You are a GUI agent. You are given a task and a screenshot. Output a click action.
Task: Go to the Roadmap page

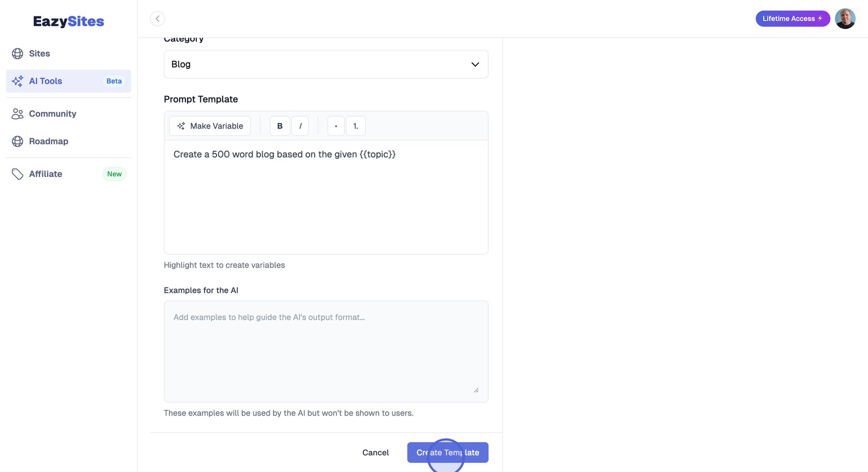point(48,141)
